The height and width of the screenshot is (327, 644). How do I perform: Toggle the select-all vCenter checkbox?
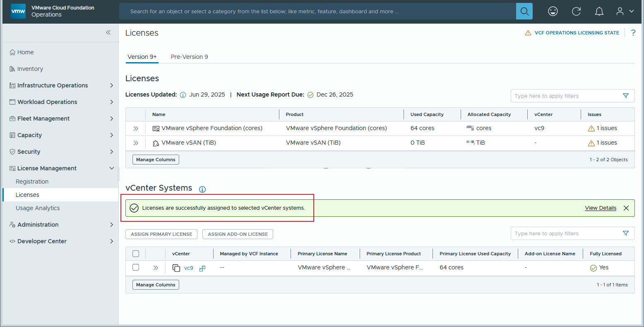pos(136,254)
